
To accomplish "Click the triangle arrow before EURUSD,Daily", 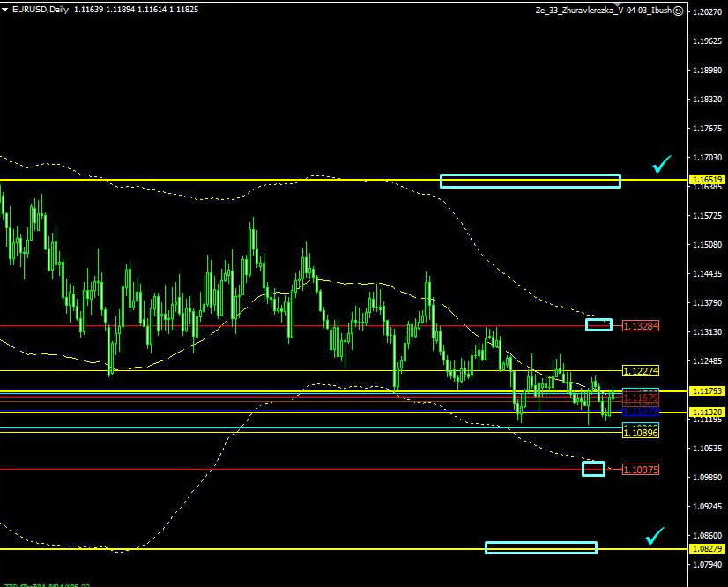I will coord(4,10).
